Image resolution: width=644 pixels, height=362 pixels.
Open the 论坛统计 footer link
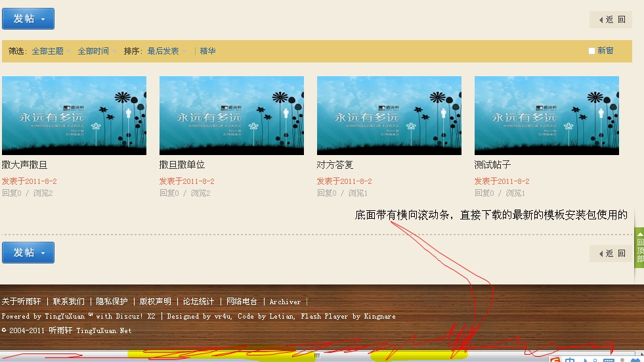pyautogui.click(x=198, y=302)
